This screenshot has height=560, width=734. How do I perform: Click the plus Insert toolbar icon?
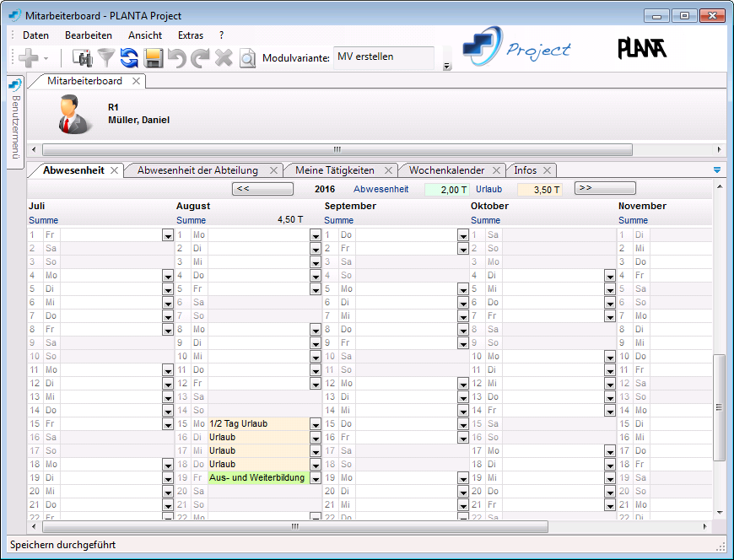click(x=29, y=58)
